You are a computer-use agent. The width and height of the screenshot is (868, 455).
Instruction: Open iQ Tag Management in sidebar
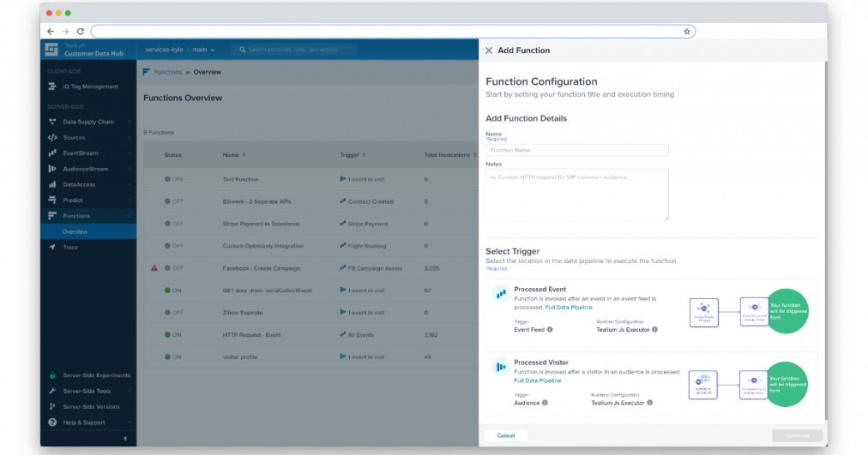tap(90, 87)
